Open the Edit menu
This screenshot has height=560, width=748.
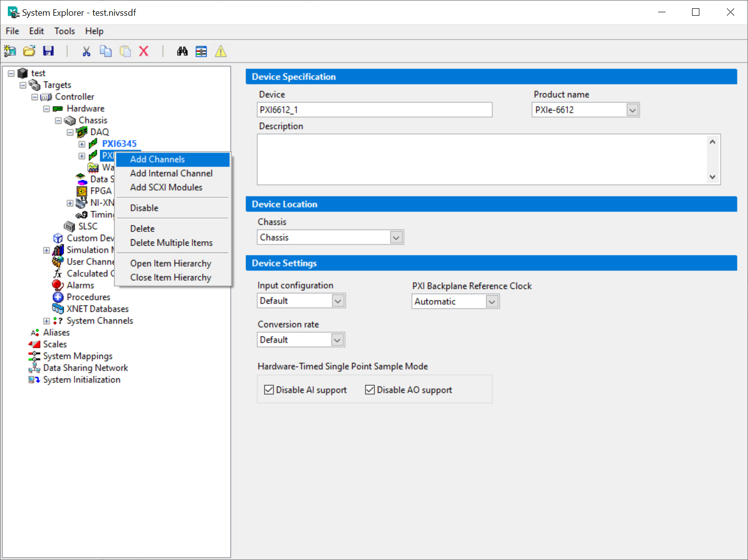coord(36,31)
